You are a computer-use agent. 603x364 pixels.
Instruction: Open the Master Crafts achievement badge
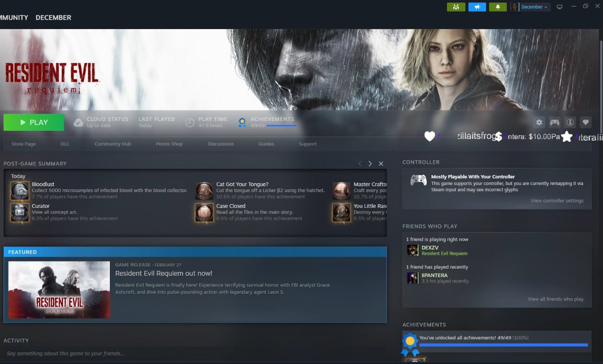[341, 191]
